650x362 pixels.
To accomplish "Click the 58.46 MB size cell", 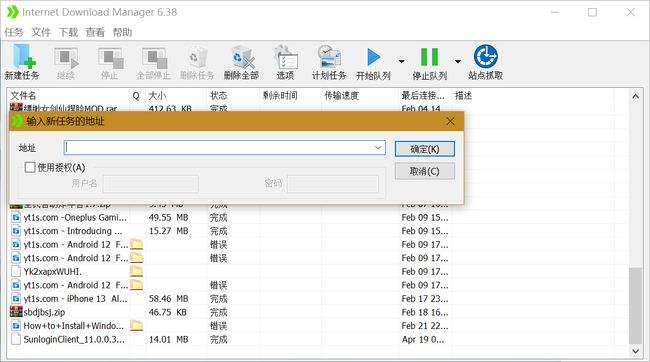I will pyautogui.click(x=169, y=299).
